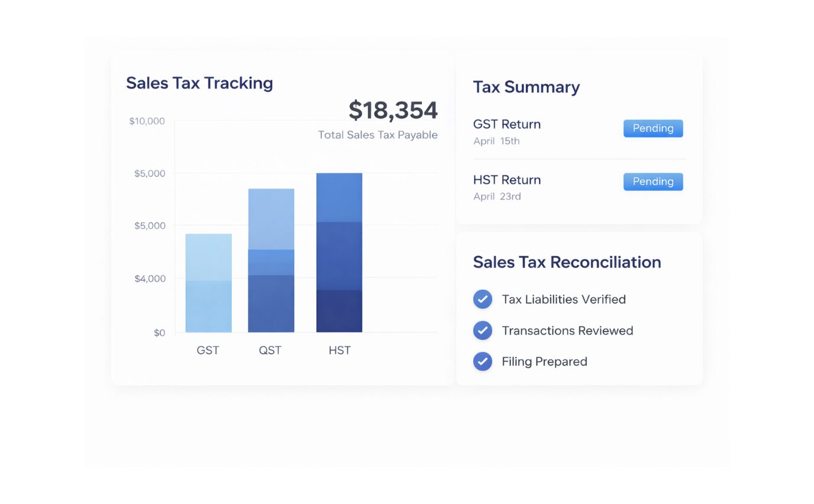Click the April 15th due date
Image resolution: width=814 pixels, height=504 pixels.
pos(496,141)
